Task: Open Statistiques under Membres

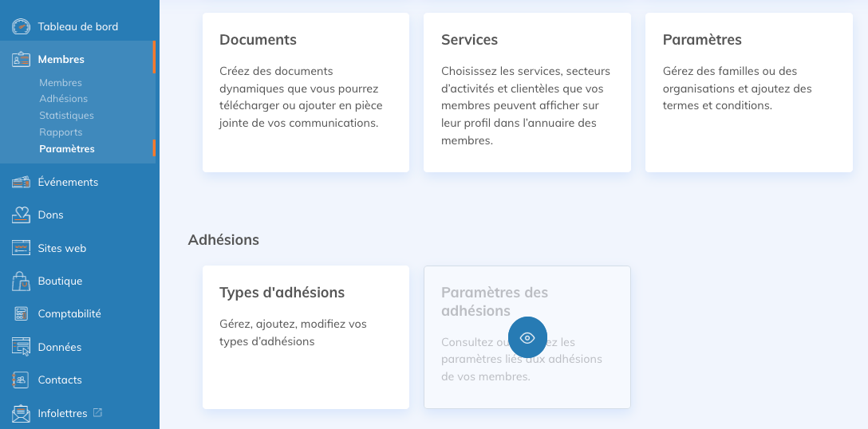Action: pyautogui.click(x=66, y=116)
